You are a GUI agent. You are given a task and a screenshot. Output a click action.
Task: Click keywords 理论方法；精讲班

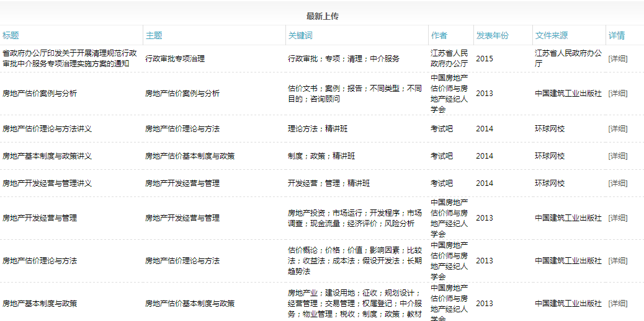coord(318,128)
